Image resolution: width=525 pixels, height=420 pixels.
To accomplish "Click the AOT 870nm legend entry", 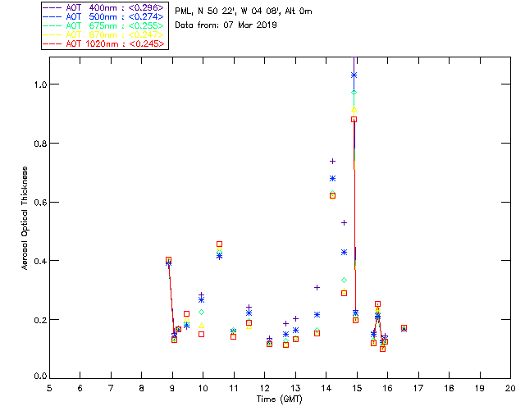I will pos(104,34).
